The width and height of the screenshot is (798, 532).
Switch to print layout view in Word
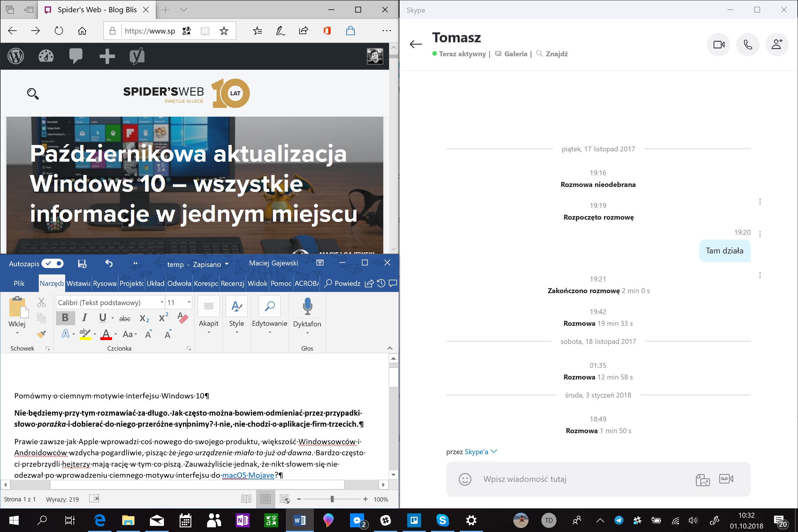click(x=266, y=499)
